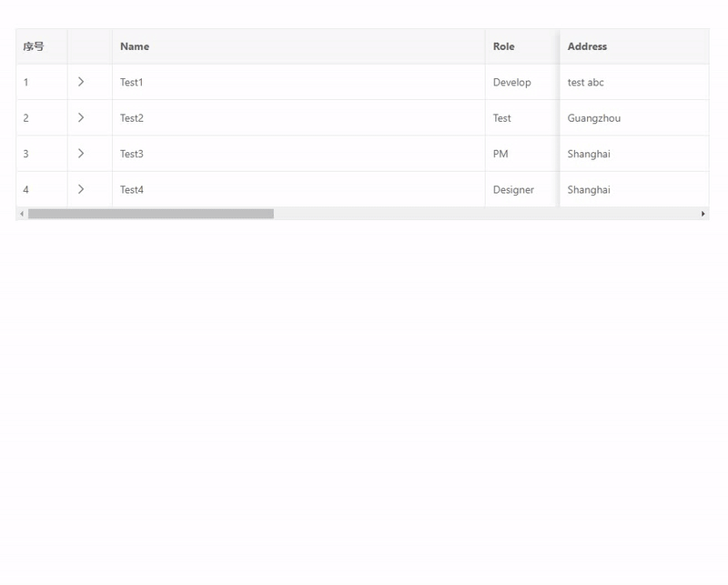
Task: Click the Role column header
Action: [522, 46]
